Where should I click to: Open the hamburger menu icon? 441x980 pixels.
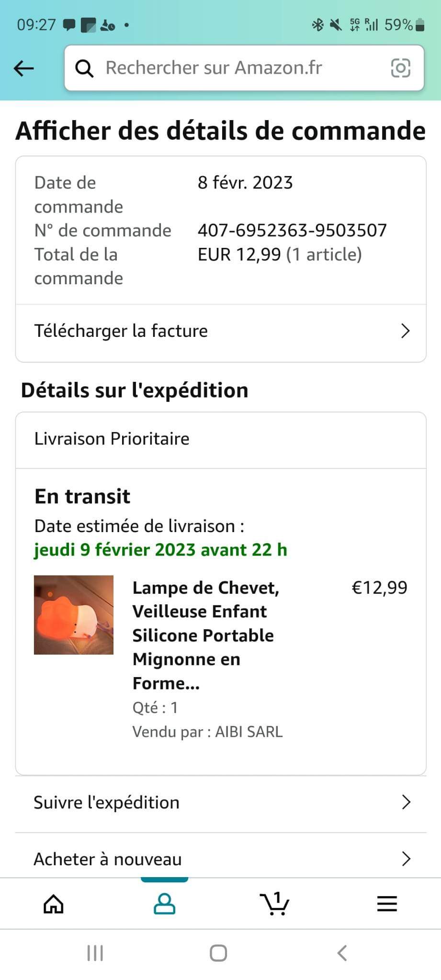387,904
